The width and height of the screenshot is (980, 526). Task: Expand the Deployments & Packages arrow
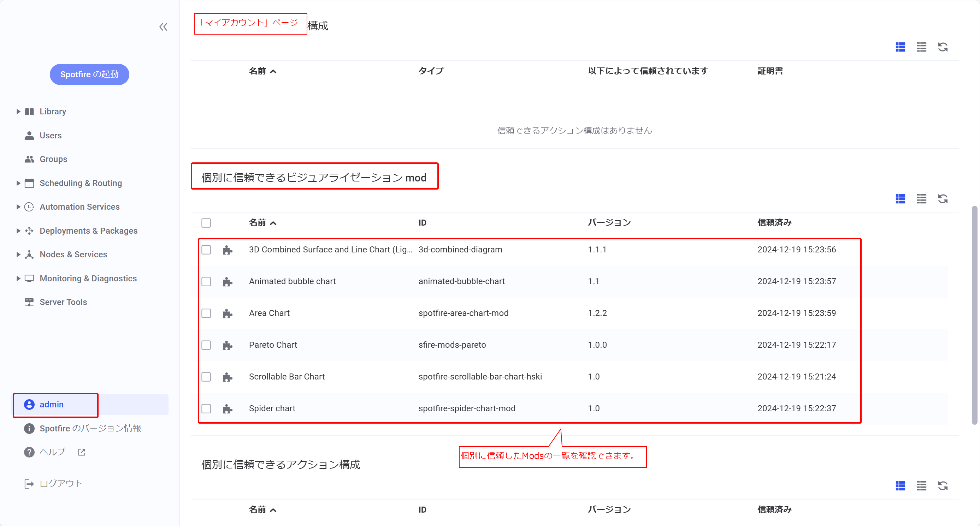[18, 231]
